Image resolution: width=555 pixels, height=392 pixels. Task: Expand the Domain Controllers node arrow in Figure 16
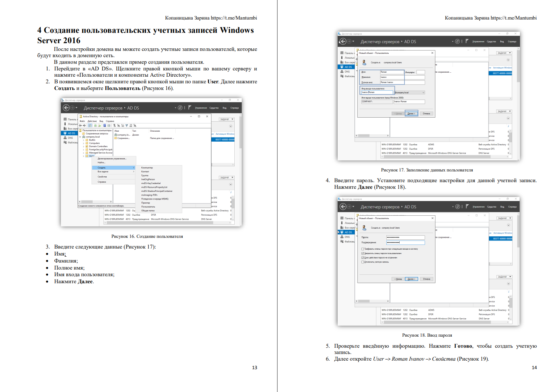84,146
